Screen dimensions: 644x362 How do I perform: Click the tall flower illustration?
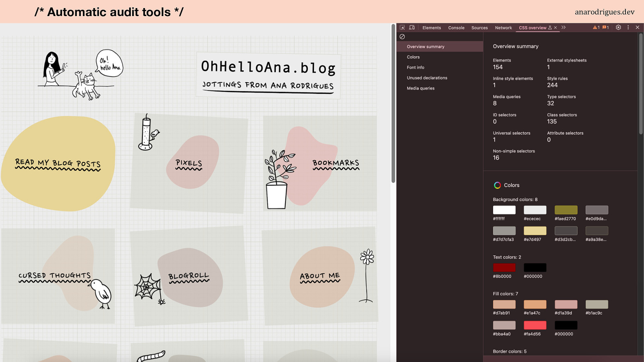coord(366,276)
